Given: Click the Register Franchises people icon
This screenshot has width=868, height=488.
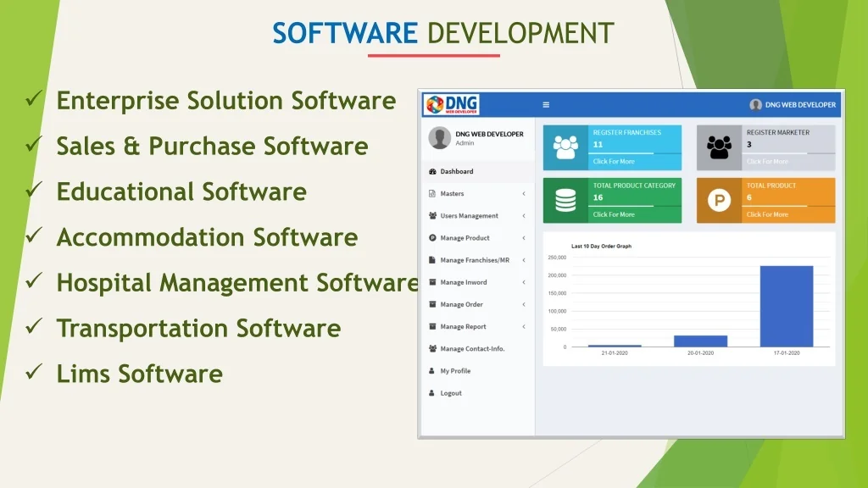Looking at the screenshot, I should [x=565, y=147].
